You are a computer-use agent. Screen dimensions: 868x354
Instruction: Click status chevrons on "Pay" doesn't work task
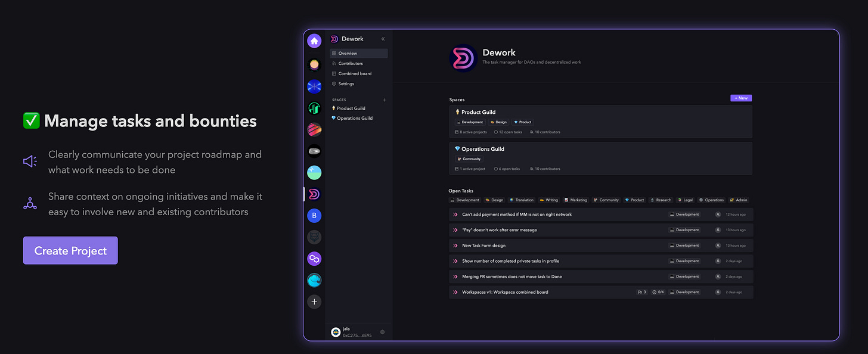point(455,230)
